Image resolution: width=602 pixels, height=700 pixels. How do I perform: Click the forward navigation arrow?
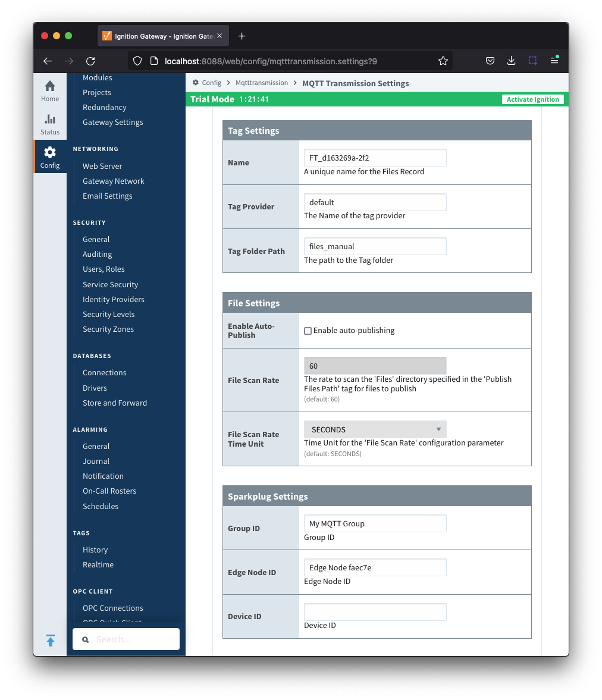coord(69,61)
